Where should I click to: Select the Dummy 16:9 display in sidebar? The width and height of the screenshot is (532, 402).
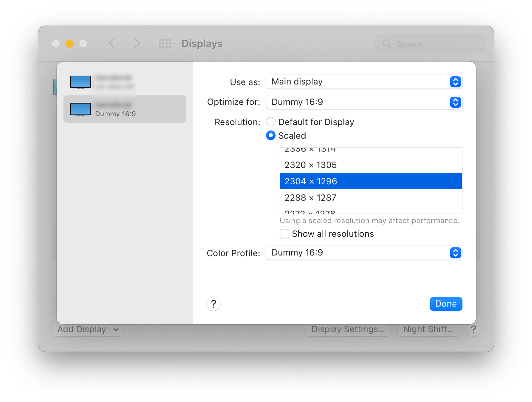(125, 109)
